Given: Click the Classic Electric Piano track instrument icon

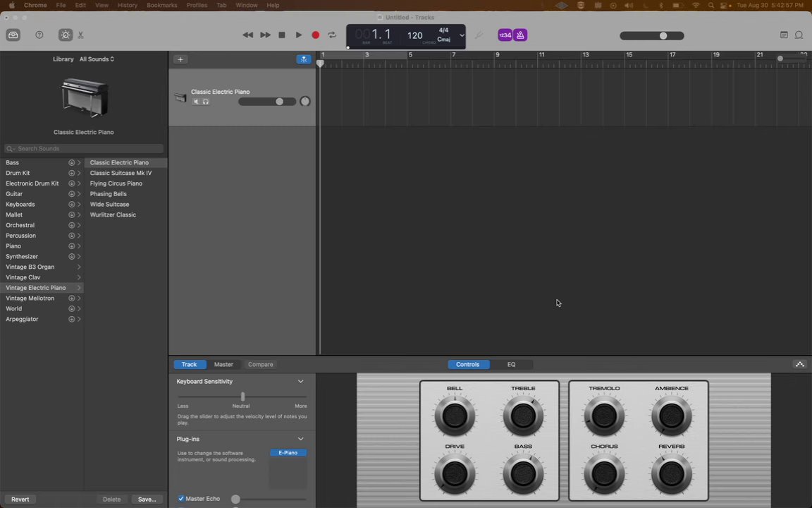Looking at the screenshot, I should 180,97.
